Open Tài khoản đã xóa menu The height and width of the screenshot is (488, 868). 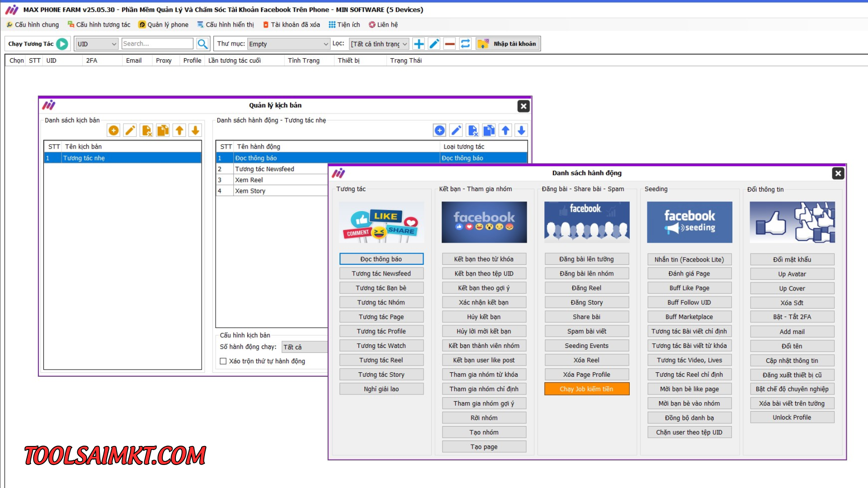point(292,25)
